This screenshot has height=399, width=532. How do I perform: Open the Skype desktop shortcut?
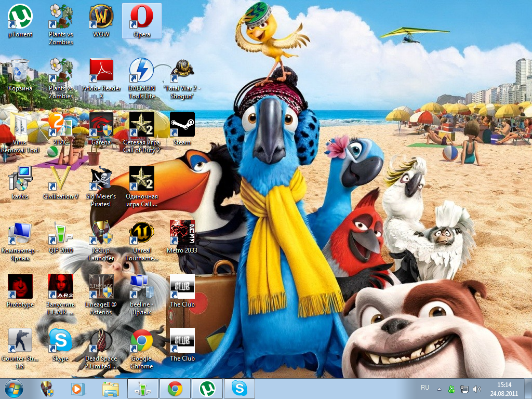coord(61,345)
